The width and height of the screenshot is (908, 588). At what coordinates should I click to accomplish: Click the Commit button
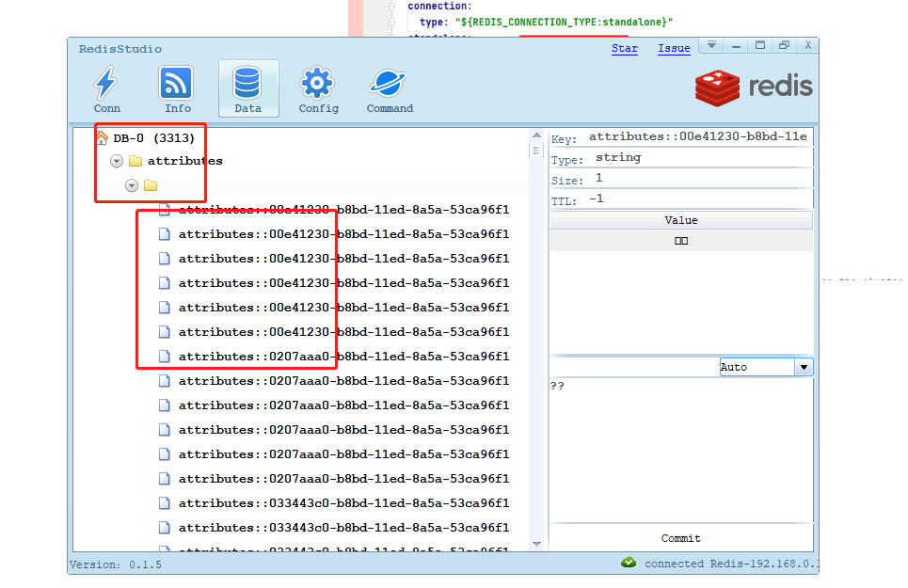point(681,538)
